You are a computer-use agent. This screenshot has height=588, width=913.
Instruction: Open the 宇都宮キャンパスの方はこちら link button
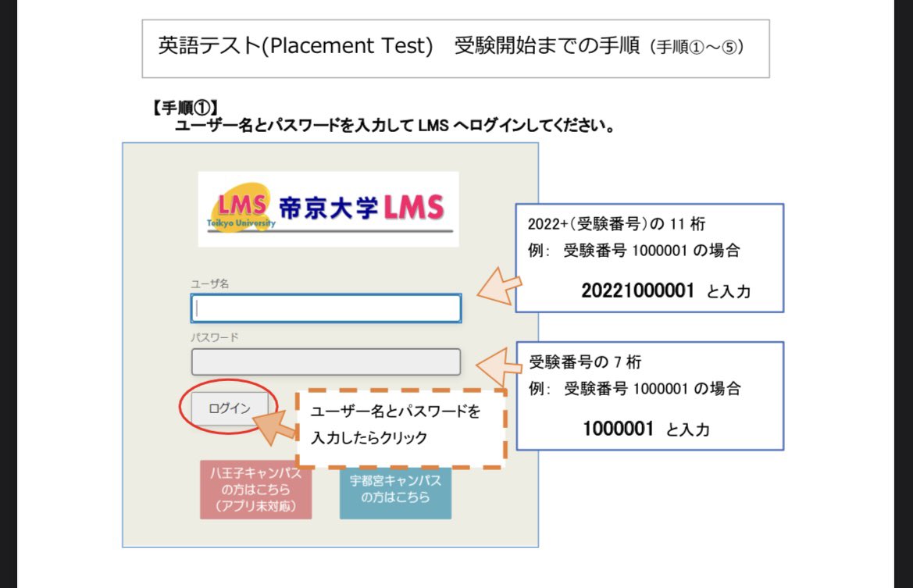[x=395, y=493]
